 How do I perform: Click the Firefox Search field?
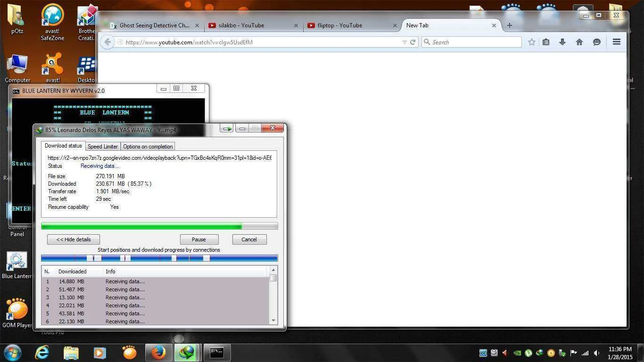click(471, 42)
